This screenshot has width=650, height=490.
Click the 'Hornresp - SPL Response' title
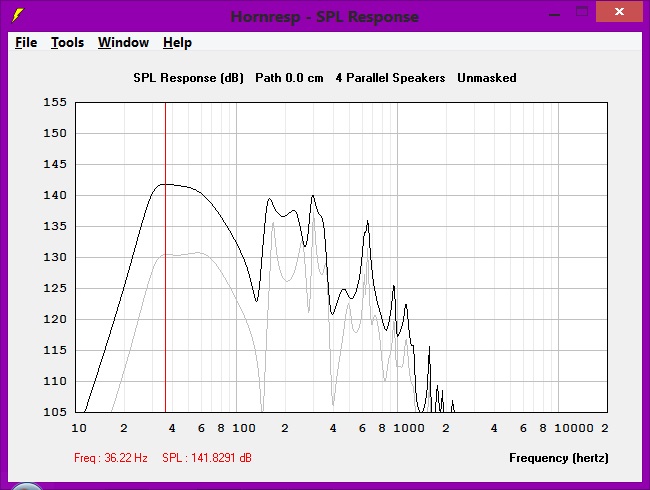click(325, 17)
